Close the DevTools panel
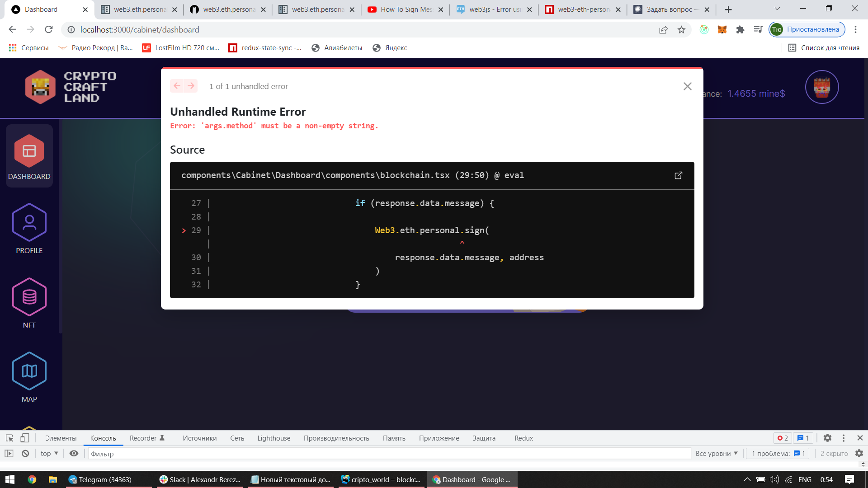The image size is (868, 488). pyautogui.click(x=860, y=438)
